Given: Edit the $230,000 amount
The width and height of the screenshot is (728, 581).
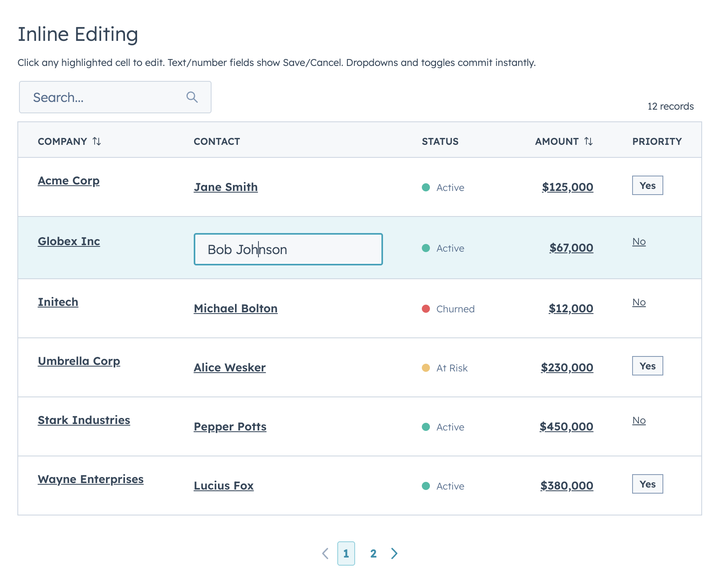Looking at the screenshot, I should 567,368.
